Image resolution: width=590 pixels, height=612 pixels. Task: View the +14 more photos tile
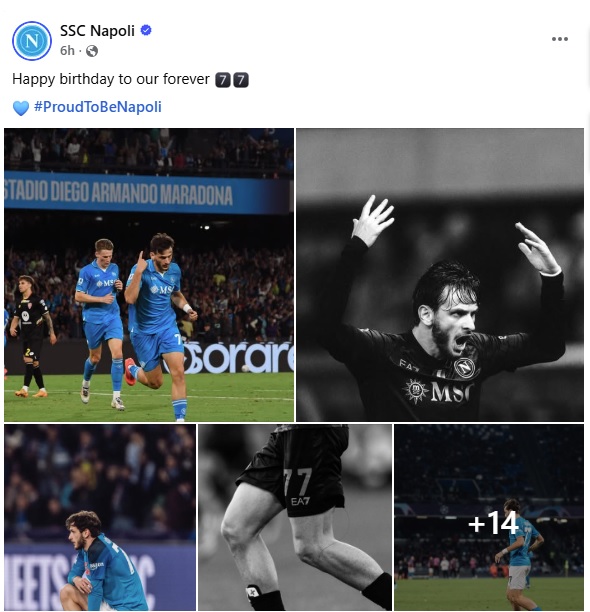click(489, 518)
